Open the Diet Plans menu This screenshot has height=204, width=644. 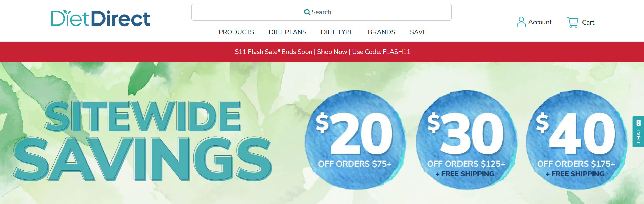[288, 32]
